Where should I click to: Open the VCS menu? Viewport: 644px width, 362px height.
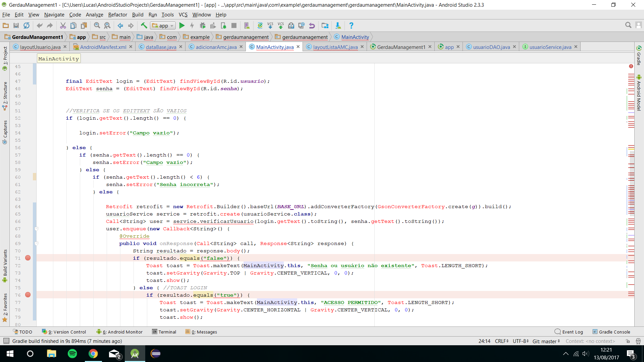[183, 15]
